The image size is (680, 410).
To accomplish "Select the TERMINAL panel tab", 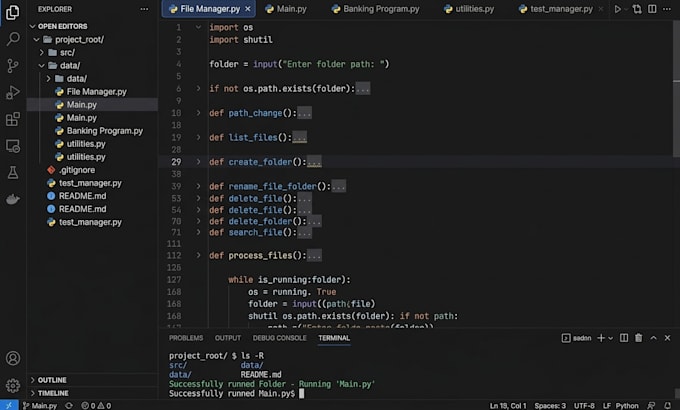I will 334,338.
